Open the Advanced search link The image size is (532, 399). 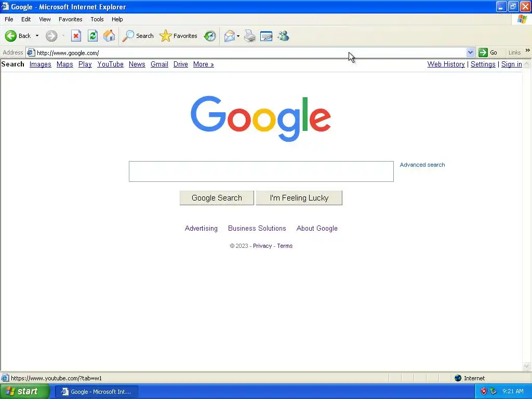point(422,165)
